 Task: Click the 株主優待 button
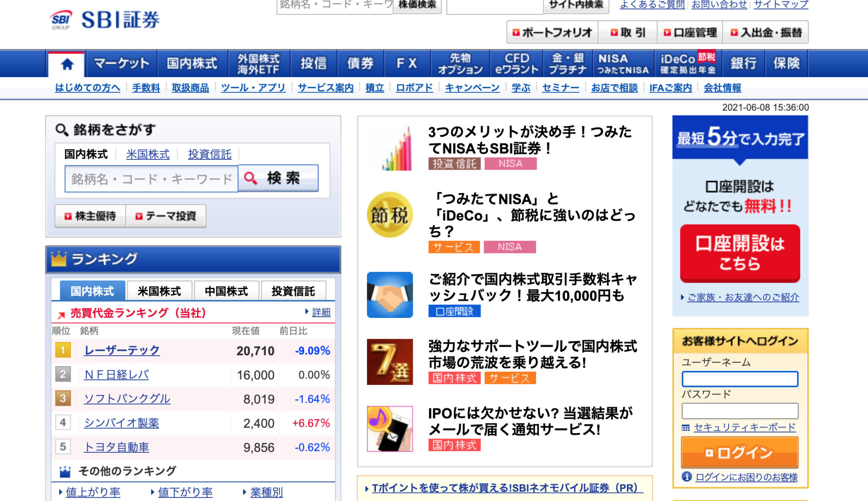point(90,216)
